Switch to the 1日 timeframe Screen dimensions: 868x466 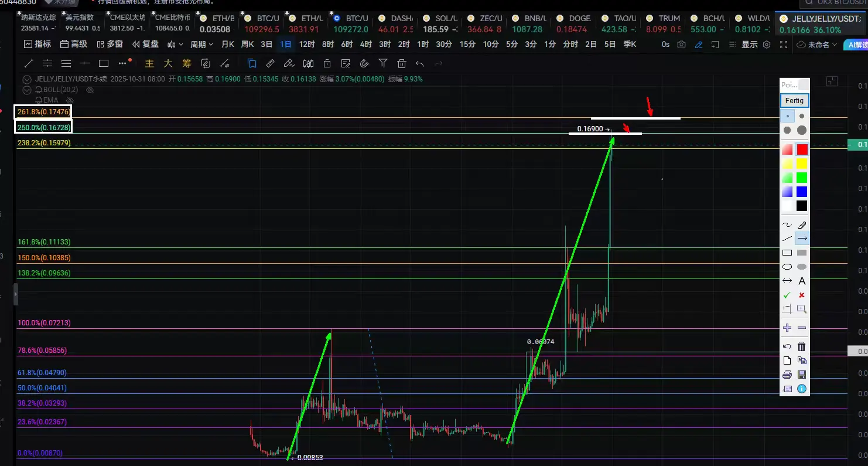click(x=286, y=44)
